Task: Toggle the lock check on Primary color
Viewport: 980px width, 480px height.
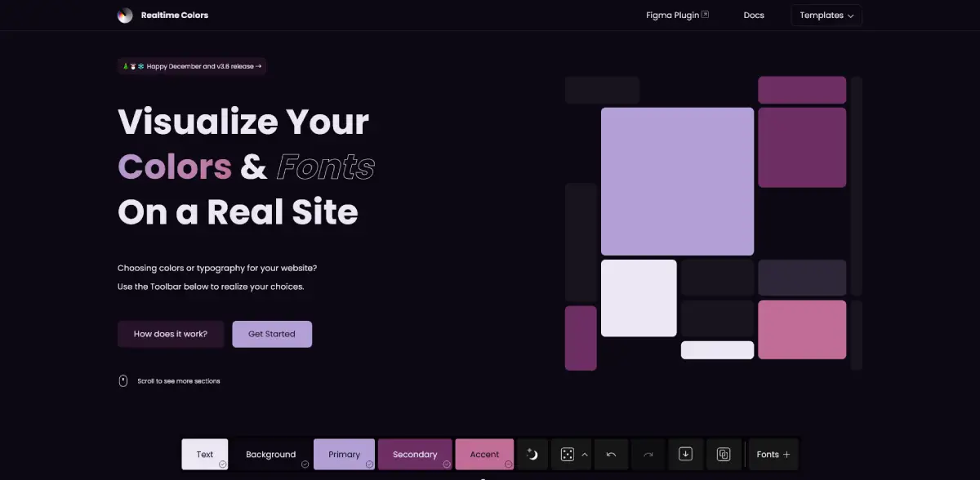Action: [x=367, y=464]
